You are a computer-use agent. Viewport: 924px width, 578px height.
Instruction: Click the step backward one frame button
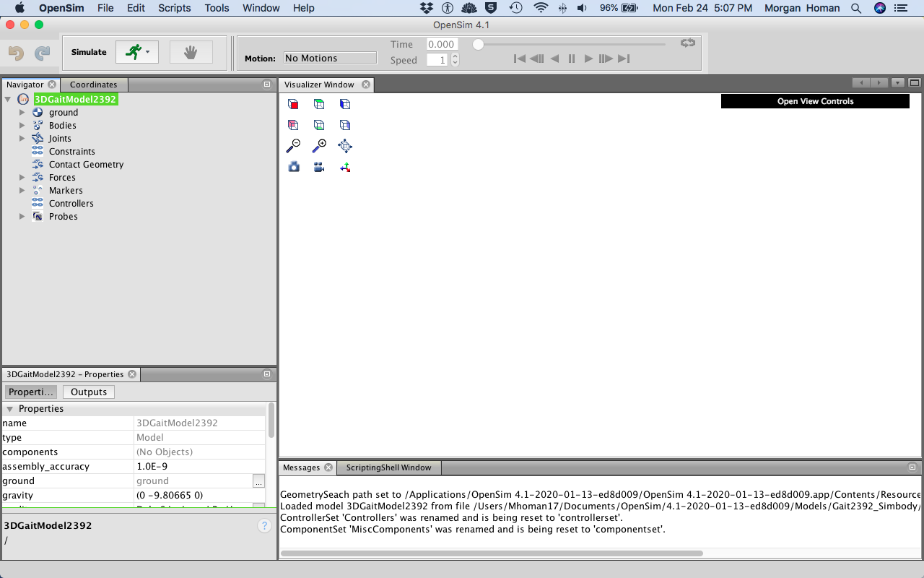coord(536,59)
